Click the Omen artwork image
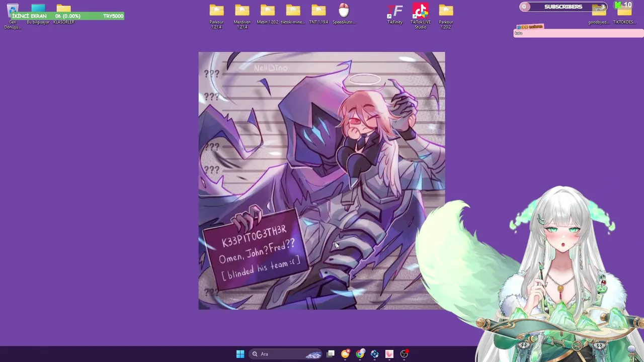 click(x=321, y=180)
